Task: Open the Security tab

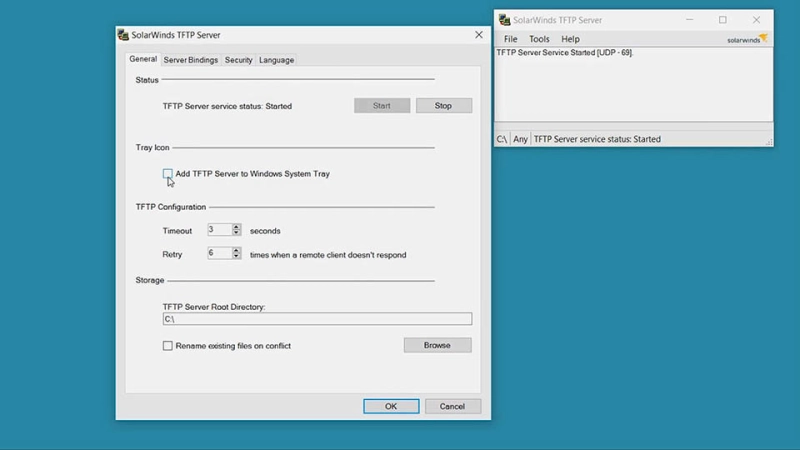Action: point(238,60)
